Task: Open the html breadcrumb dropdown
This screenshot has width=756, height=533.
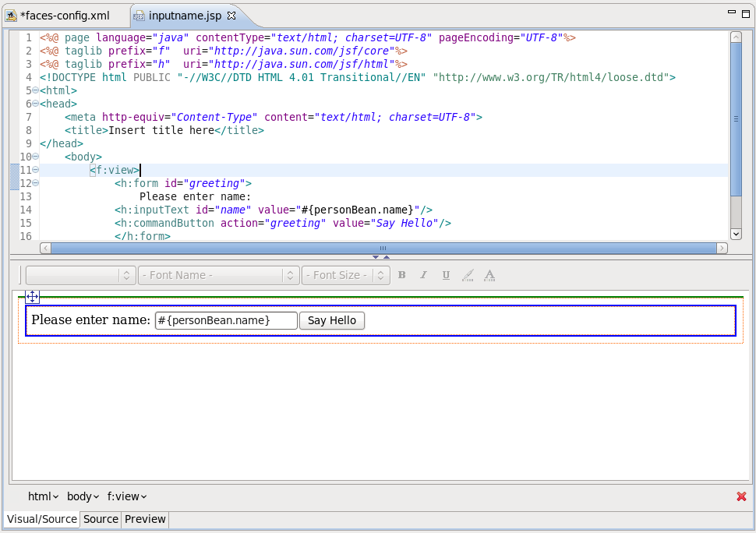Action: click(x=43, y=496)
